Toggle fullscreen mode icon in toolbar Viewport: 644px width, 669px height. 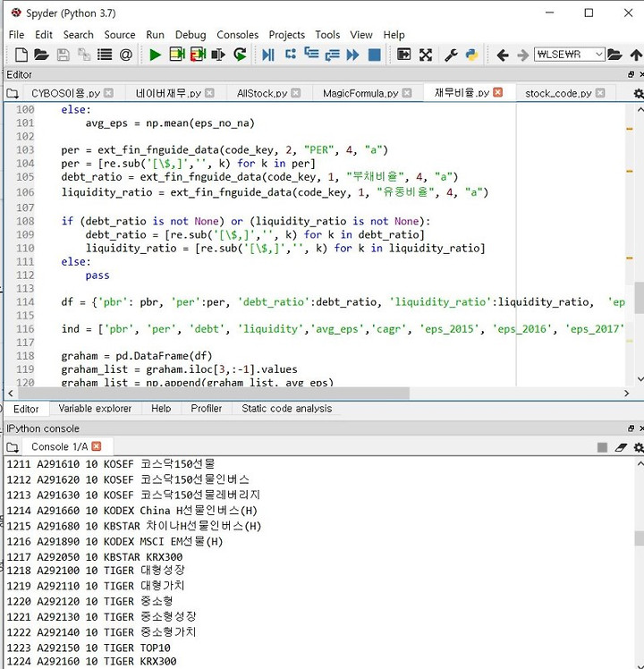[x=426, y=55]
